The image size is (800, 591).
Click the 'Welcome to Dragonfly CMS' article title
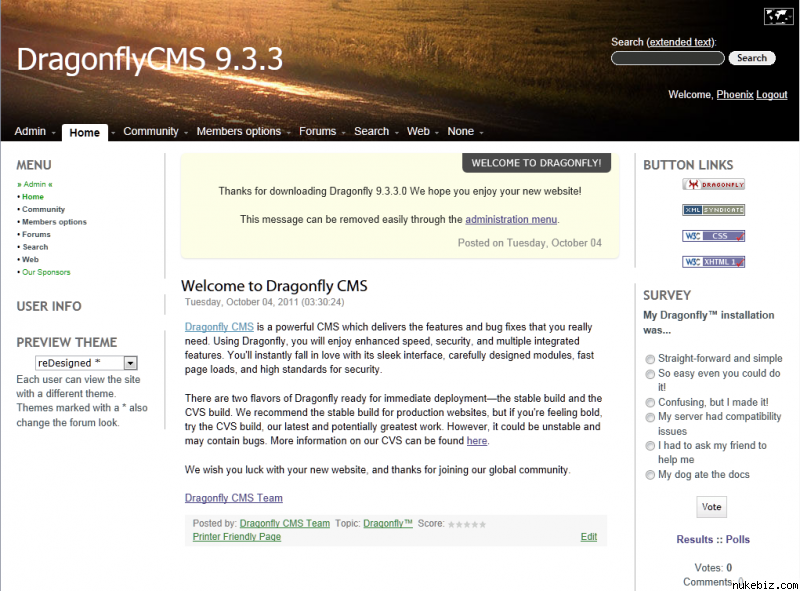[274, 286]
